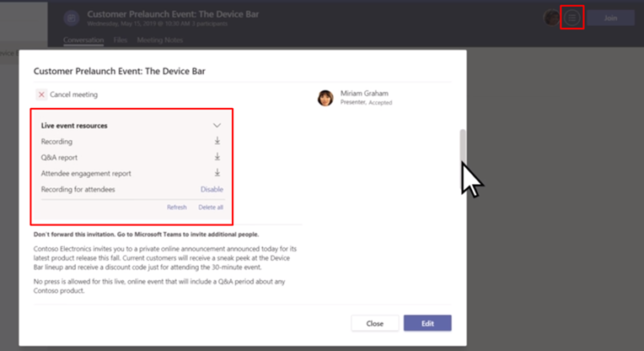Click the dialog title Customer Prelaunch Event
Viewport: 644px width, 351px height.
(x=120, y=71)
